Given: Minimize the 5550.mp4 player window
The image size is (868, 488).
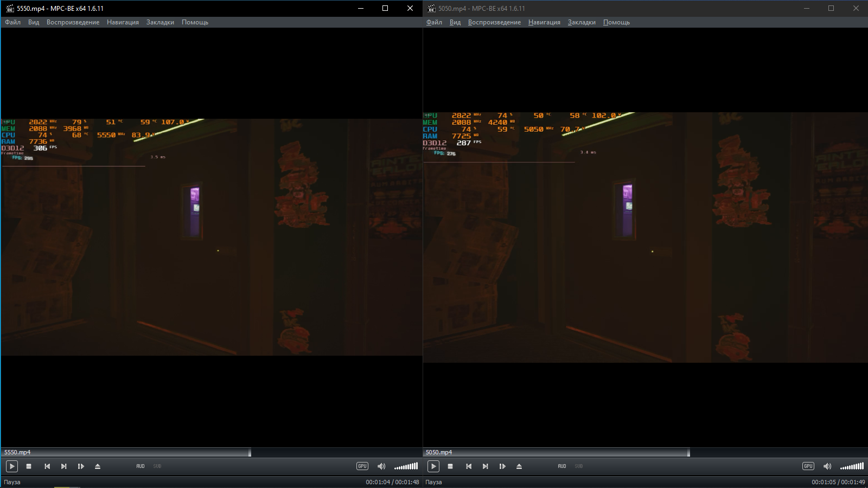Looking at the screenshot, I should point(361,8).
